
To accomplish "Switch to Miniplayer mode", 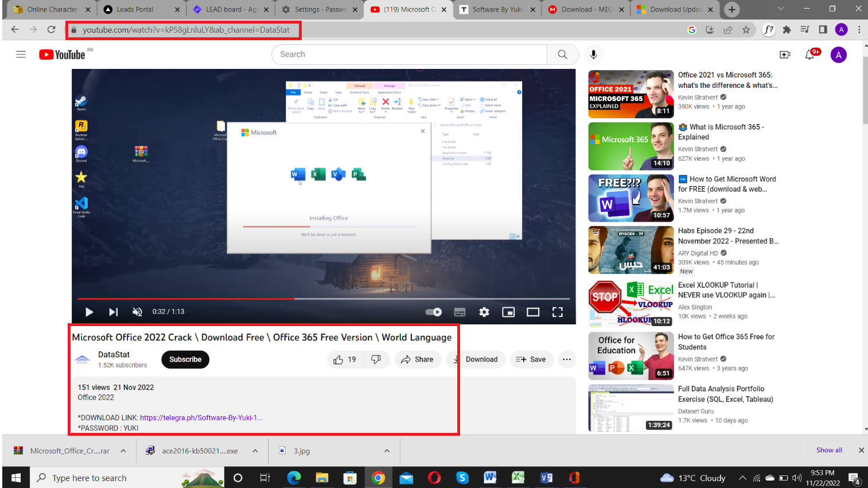I will 508,312.
